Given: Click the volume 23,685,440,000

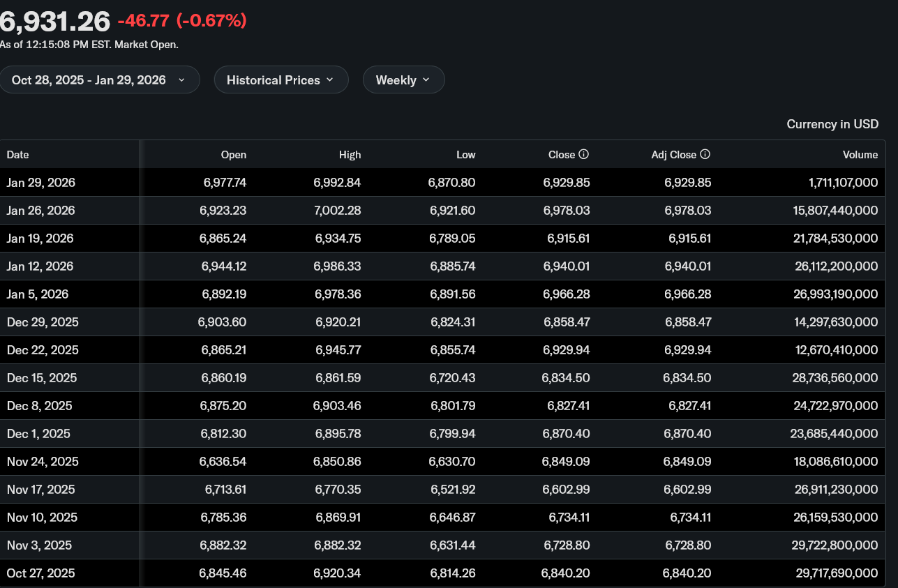Looking at the screenshot, I should 835,434.
